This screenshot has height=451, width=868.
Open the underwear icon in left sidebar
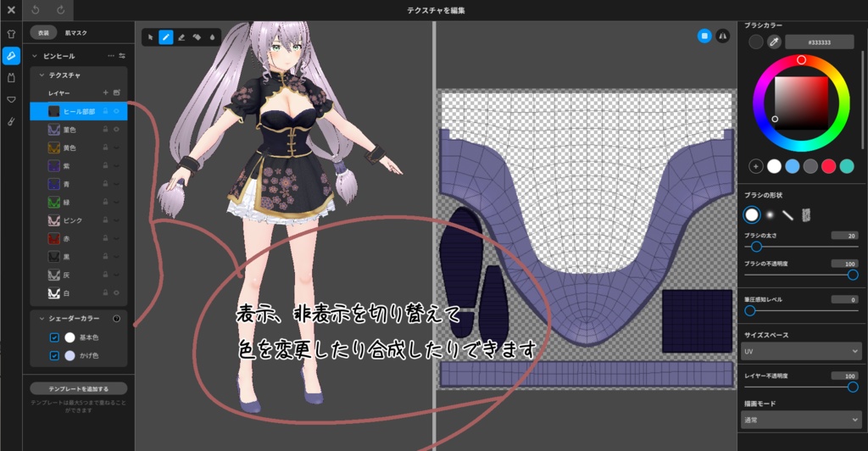pyautogui.click(x=11, y=99)
